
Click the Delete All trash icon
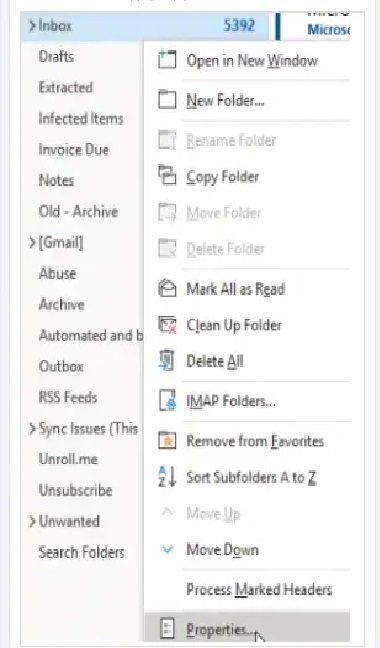pos(167,361)
